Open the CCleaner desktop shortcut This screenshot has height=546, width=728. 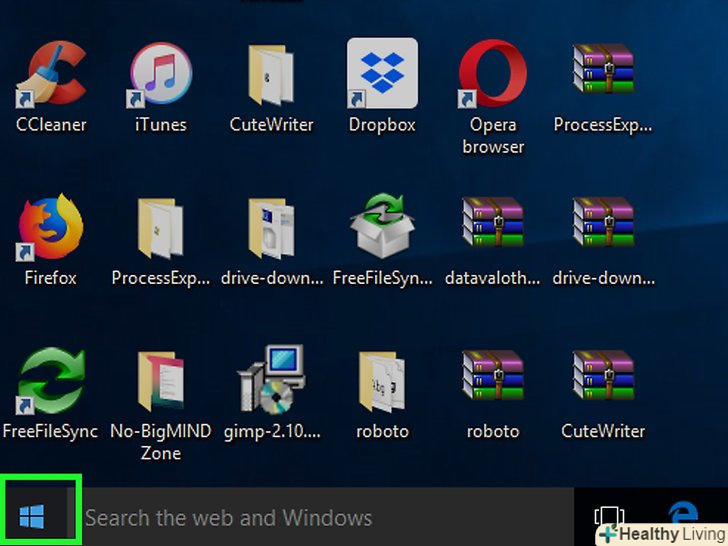(51, 75)
